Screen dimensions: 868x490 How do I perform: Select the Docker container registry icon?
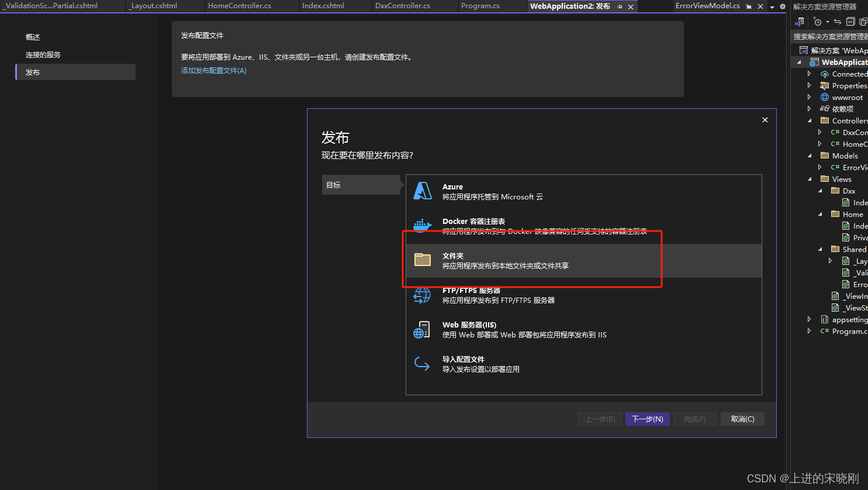pos(422,225)
